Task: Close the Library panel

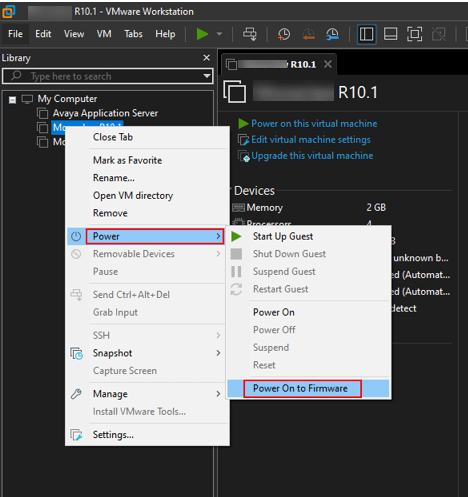Action: coord(207,58)
